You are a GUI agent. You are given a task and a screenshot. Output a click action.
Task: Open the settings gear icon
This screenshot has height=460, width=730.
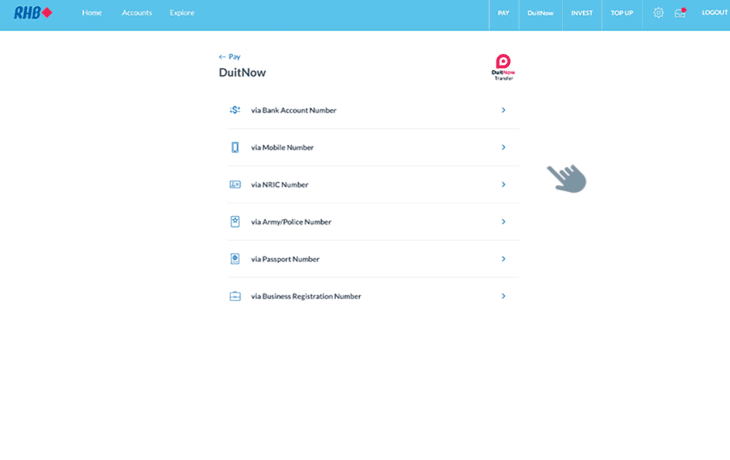(x=658, y=13)
